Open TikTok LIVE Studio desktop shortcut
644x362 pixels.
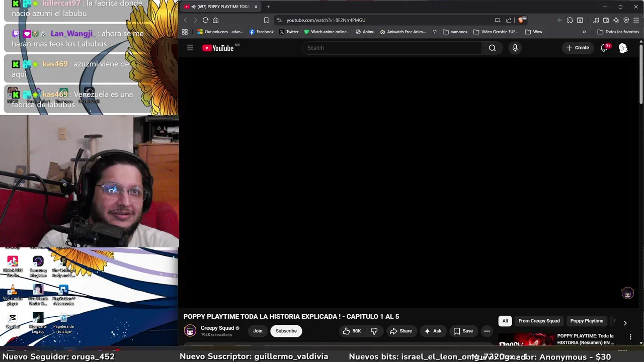[x=13, y=266]
